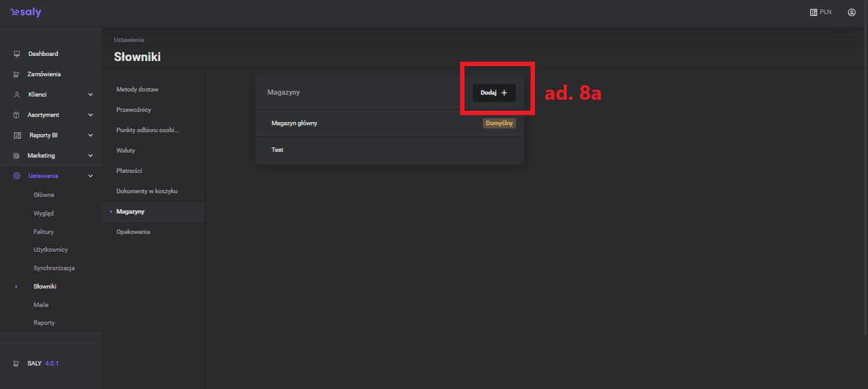The width and height of the screenshot is (868, 389).
Task: Open the Synchronizacja settings page
Action: 54,268
